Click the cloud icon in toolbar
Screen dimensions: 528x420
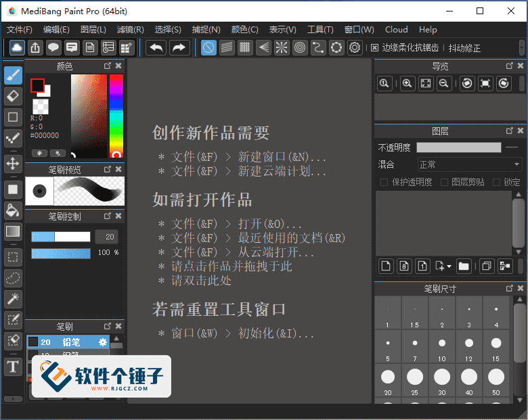tap(17, 48)
